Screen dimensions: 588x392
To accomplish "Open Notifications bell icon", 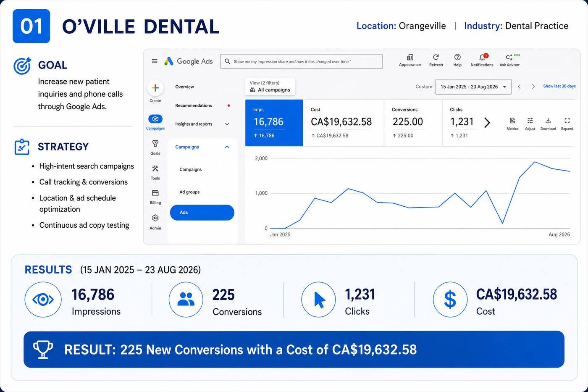I will tap(483, 57).
